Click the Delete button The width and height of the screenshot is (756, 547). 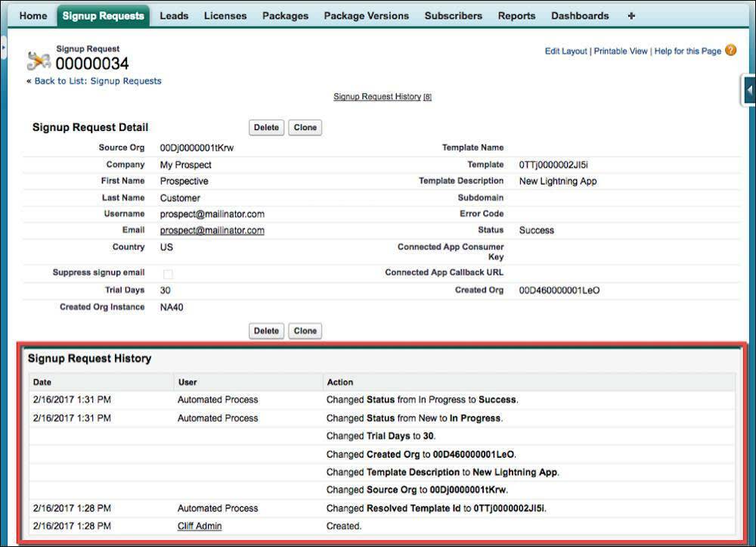click(x=266, y=127)
